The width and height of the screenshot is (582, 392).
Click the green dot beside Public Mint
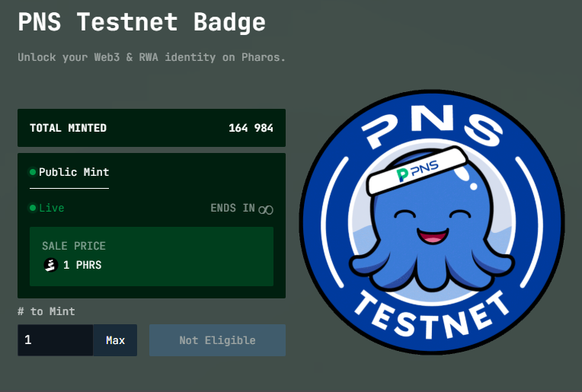pyautogui.click(x=33, y=172)
